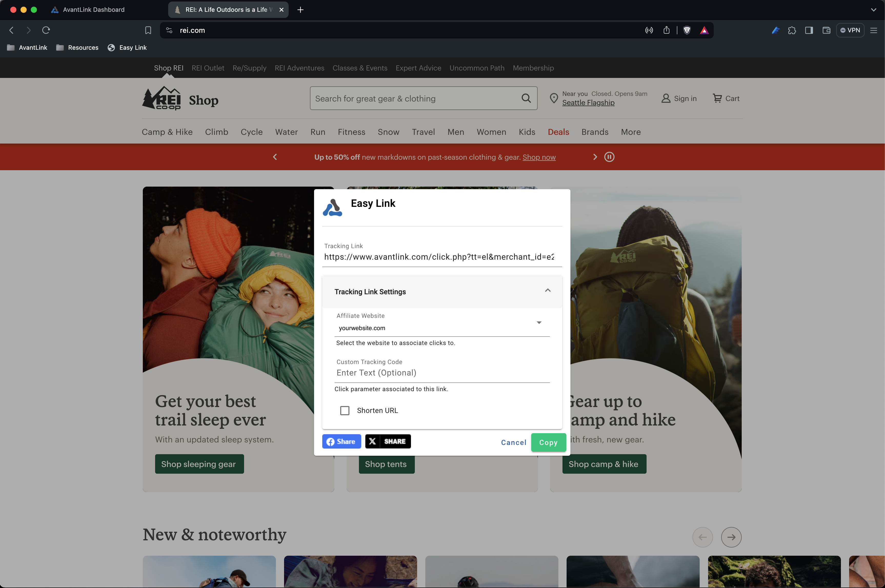Open the Deals category

pyautogui.click(x=558, y=132)
